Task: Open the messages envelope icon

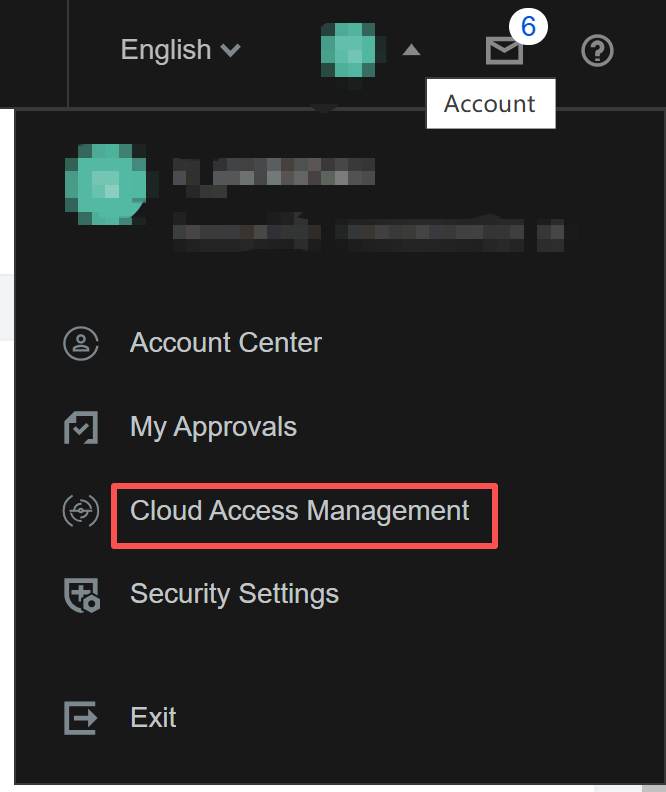Action: [x=504, y=51]
